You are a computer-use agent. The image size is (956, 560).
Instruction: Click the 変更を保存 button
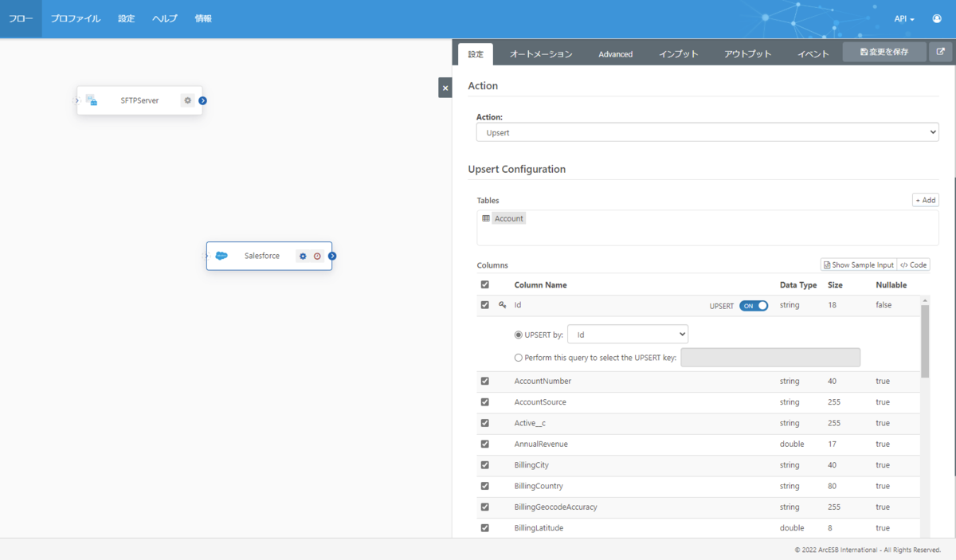click(884, 52)
